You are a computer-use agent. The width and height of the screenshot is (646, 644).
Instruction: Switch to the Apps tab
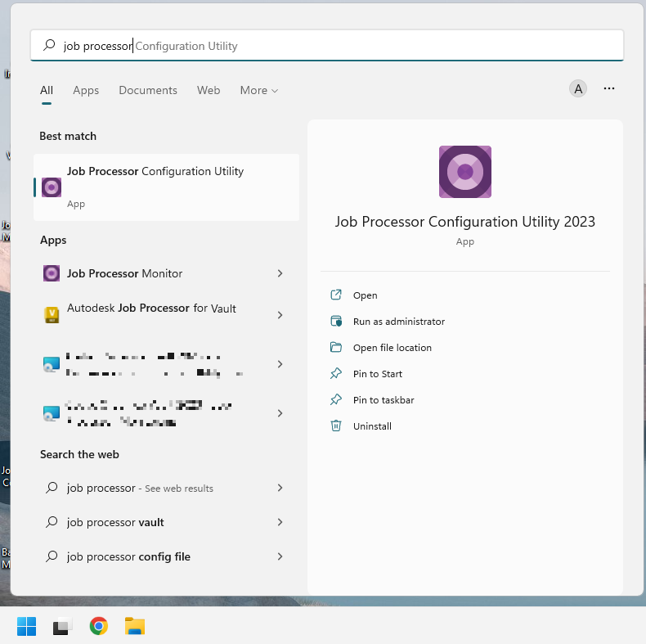click(86, 90)
